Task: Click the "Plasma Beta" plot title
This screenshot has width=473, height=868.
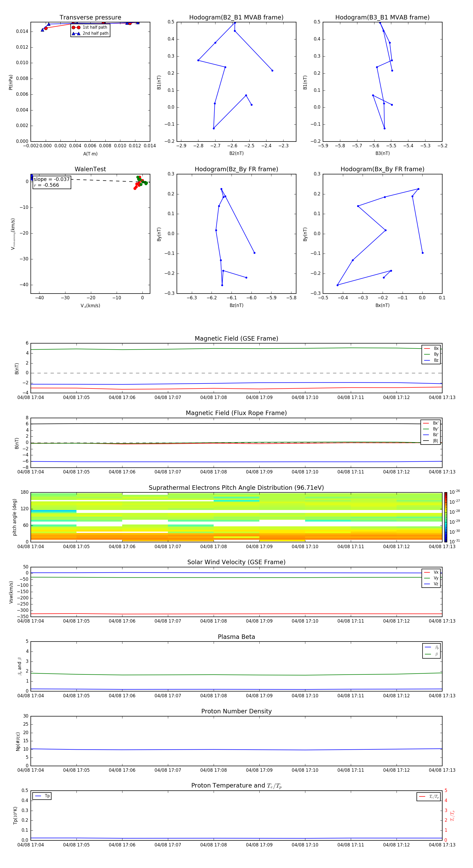Action: click(236, 637)
